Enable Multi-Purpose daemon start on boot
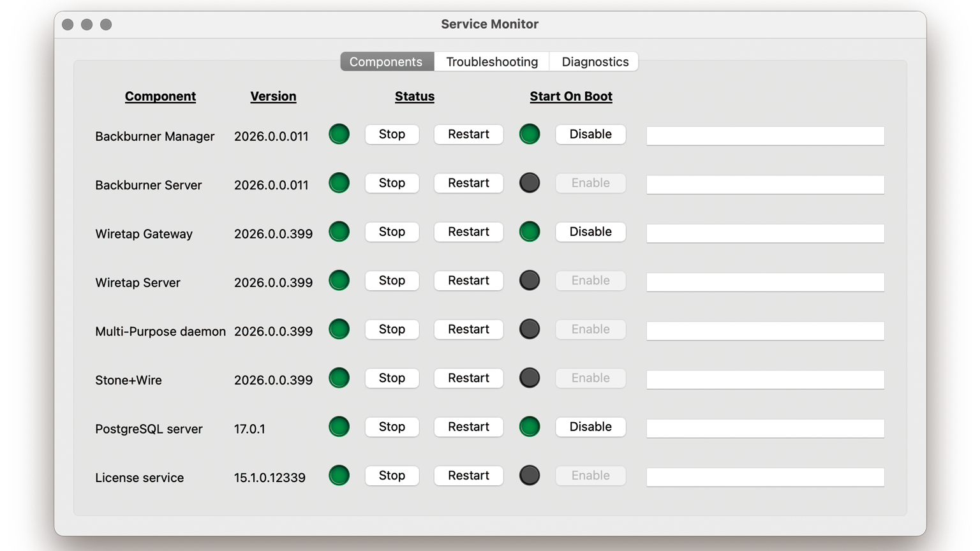 [590, 329]
